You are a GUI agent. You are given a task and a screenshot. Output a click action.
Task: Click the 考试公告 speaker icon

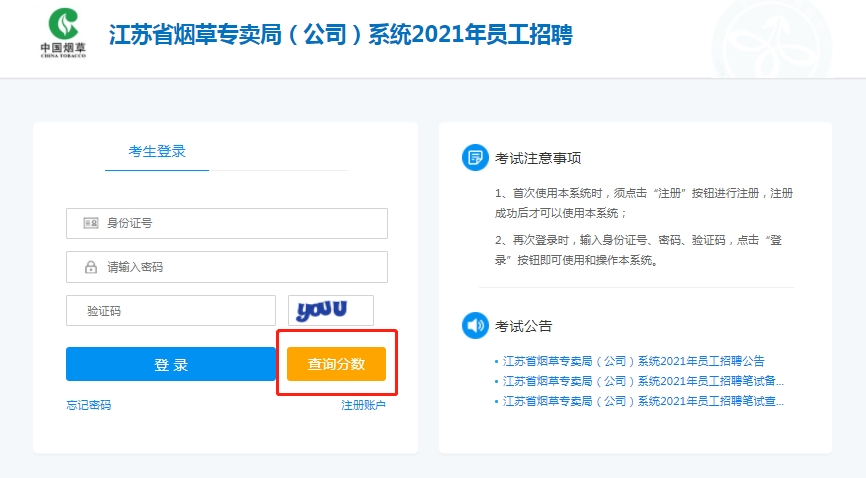pyautogui.click(x=475, y=326)
